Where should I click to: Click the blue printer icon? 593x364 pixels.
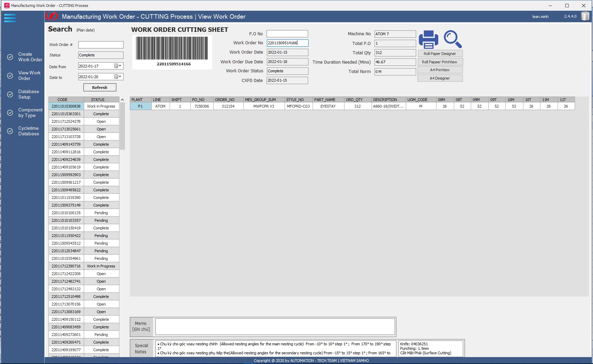tap(428, 39)
